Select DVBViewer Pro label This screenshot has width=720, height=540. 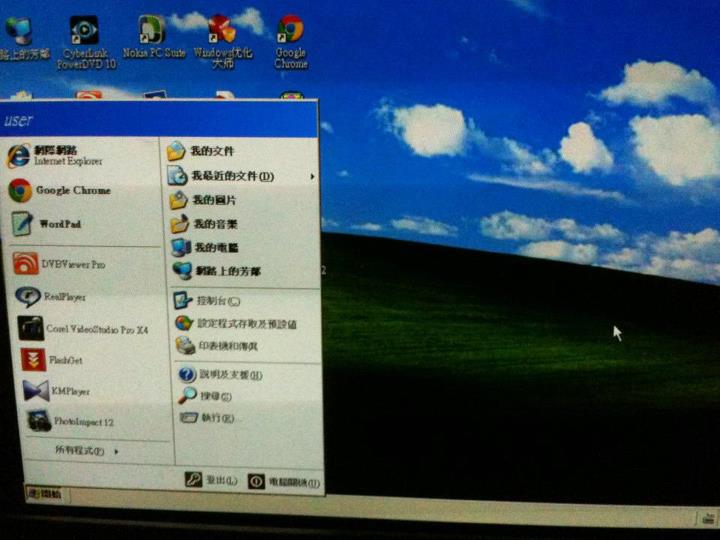click(73, 264)
